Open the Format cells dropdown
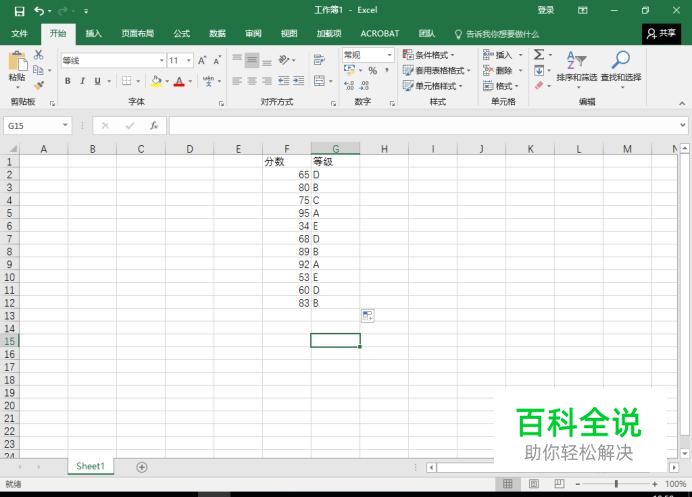Viewport: 692px width, 497px height. [501, 86]
